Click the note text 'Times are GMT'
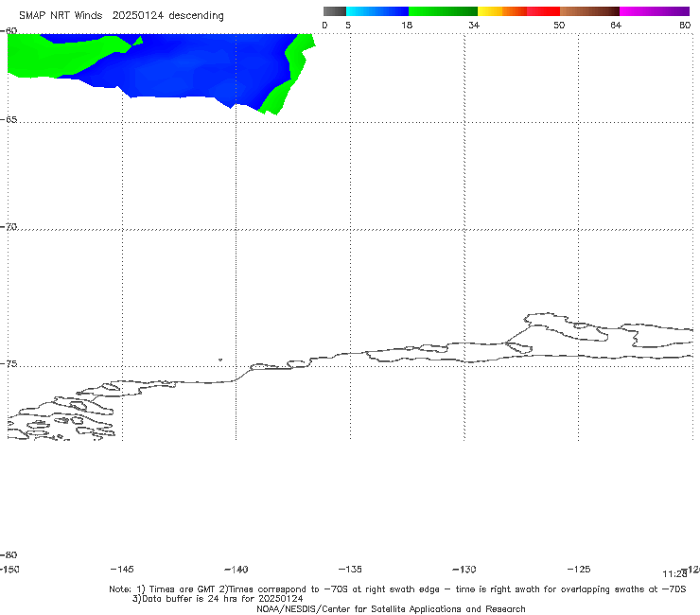 click(x=183, y=589)
